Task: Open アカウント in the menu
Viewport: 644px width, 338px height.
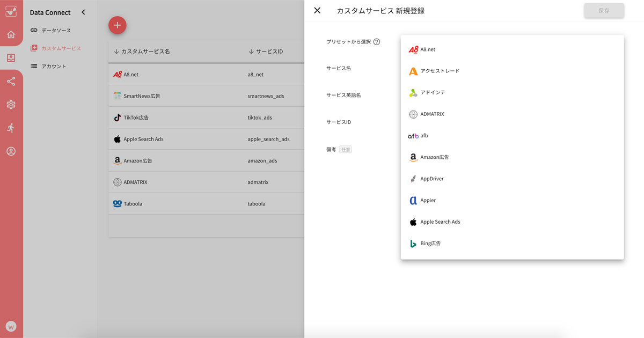Action: [48, 67]
